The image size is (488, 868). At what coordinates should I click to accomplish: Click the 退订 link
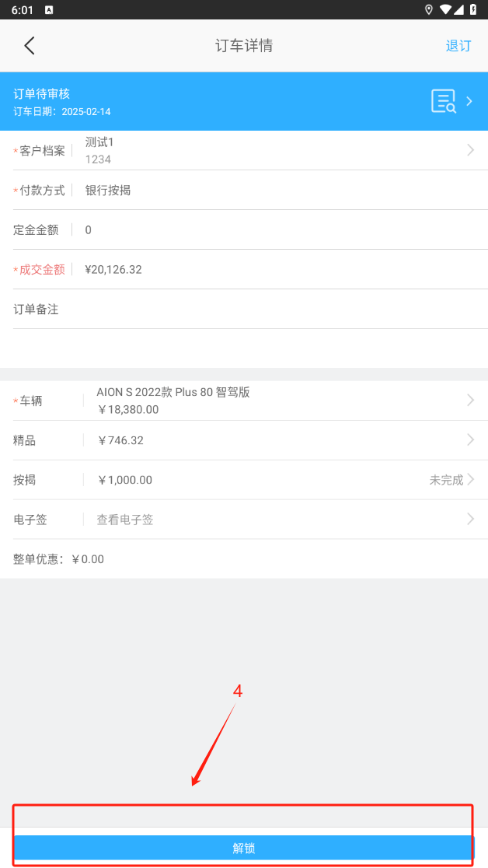[x=458, y=46]
